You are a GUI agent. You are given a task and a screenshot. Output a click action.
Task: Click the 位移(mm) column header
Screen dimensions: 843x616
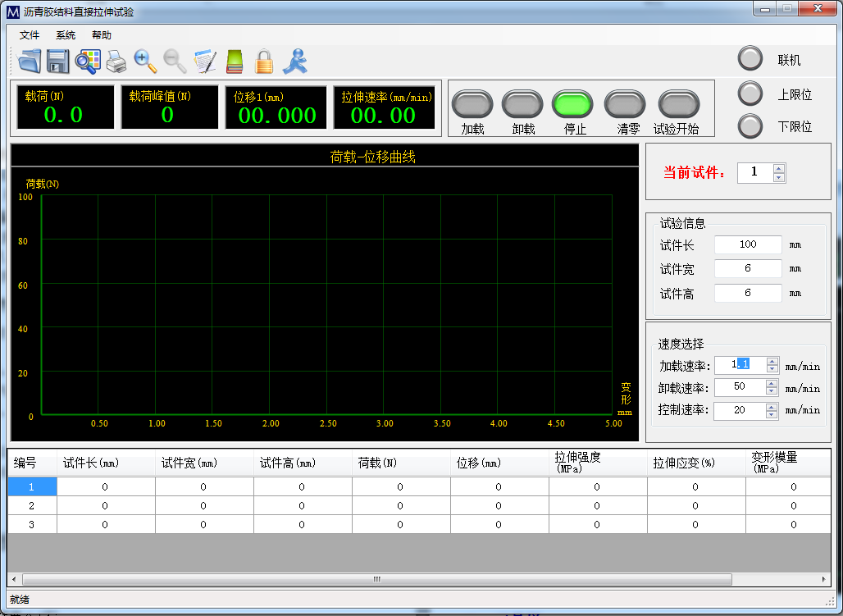(499, 463)
